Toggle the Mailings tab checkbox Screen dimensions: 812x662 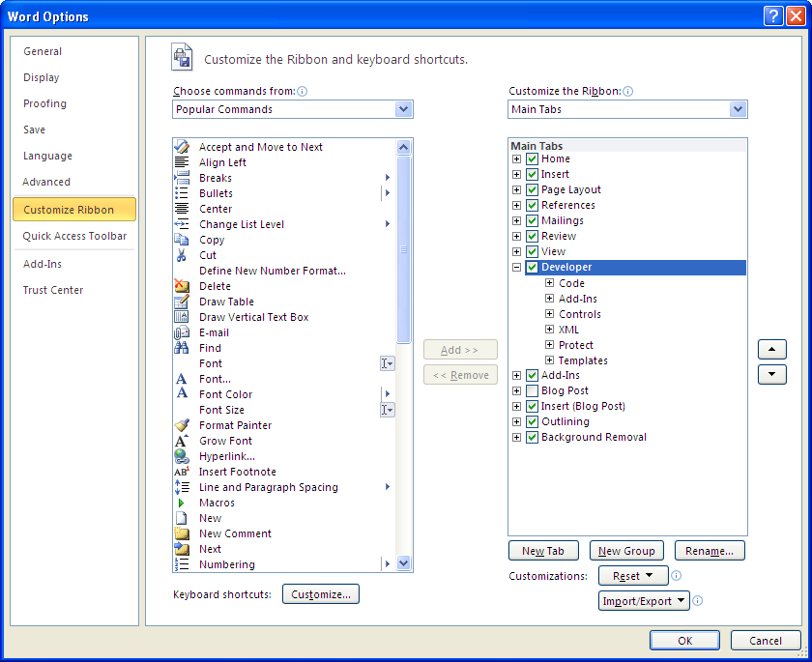[x=532, y=220]
